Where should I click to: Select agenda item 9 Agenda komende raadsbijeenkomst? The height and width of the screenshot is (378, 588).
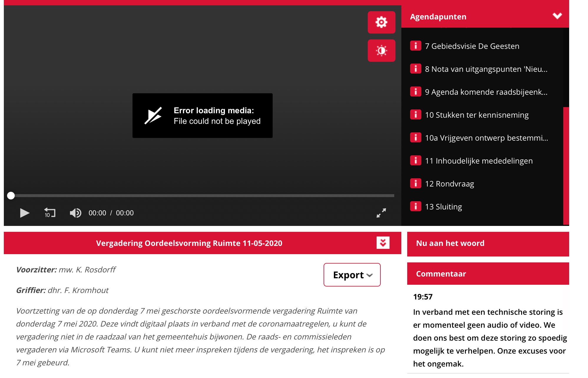pyautogui.click(x=486, y=92)
